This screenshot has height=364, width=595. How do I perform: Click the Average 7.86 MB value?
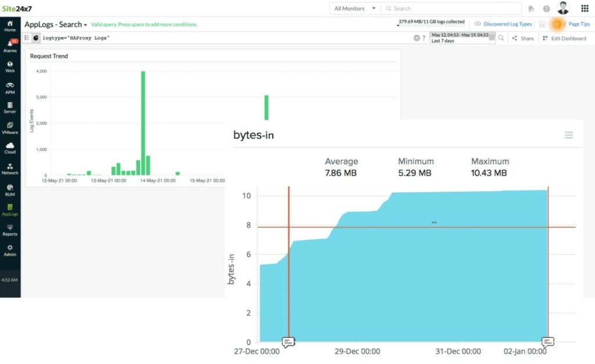[340, 173]
